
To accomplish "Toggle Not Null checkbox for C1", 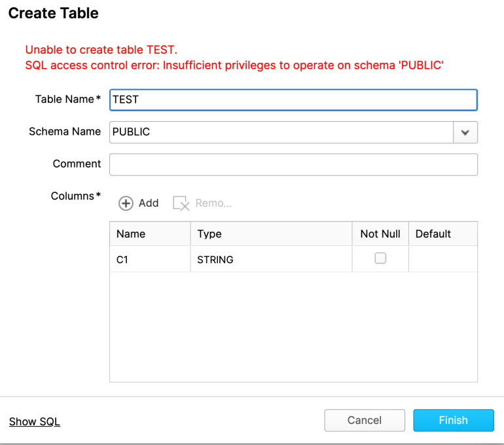I will coord(380,258).
